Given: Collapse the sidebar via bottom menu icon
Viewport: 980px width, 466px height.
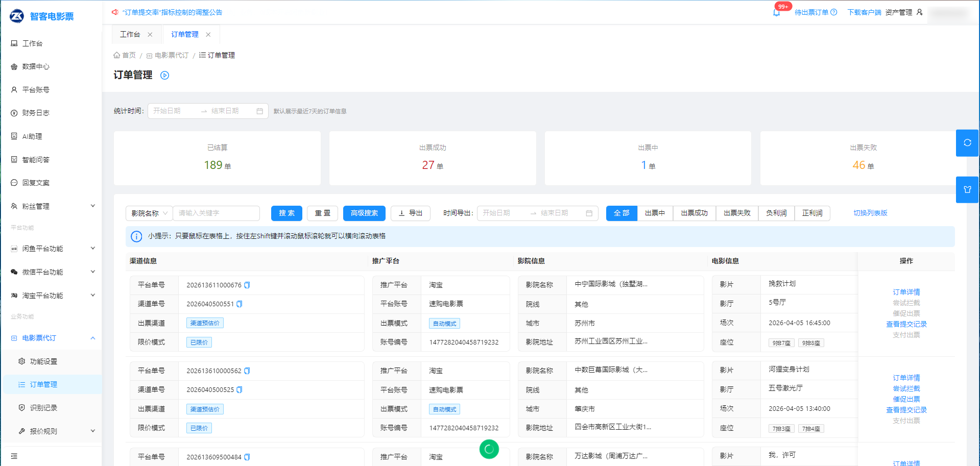Looking at the screenshot, I should tap(14, 456).
